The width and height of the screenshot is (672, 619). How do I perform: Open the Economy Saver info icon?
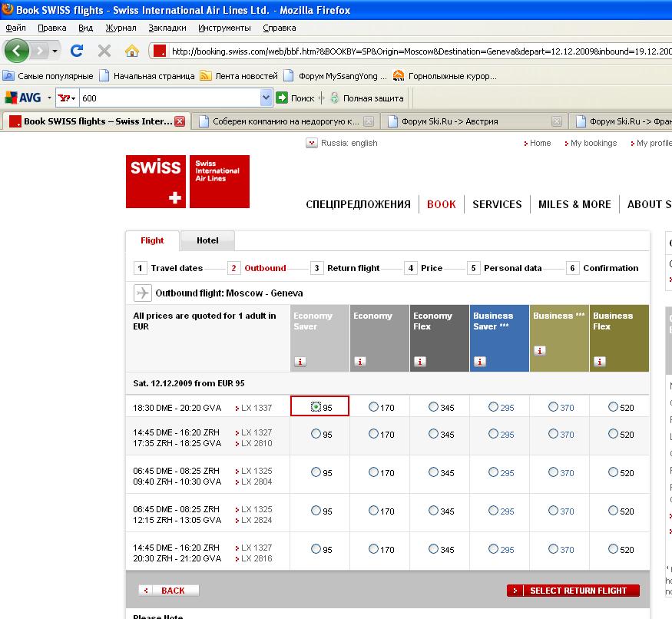click(300, 362)
